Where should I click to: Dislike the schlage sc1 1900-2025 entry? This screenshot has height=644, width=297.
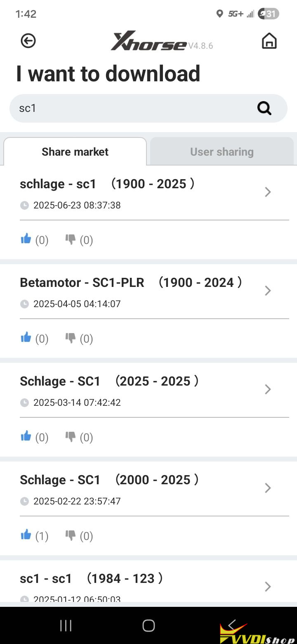pos(71,239)
